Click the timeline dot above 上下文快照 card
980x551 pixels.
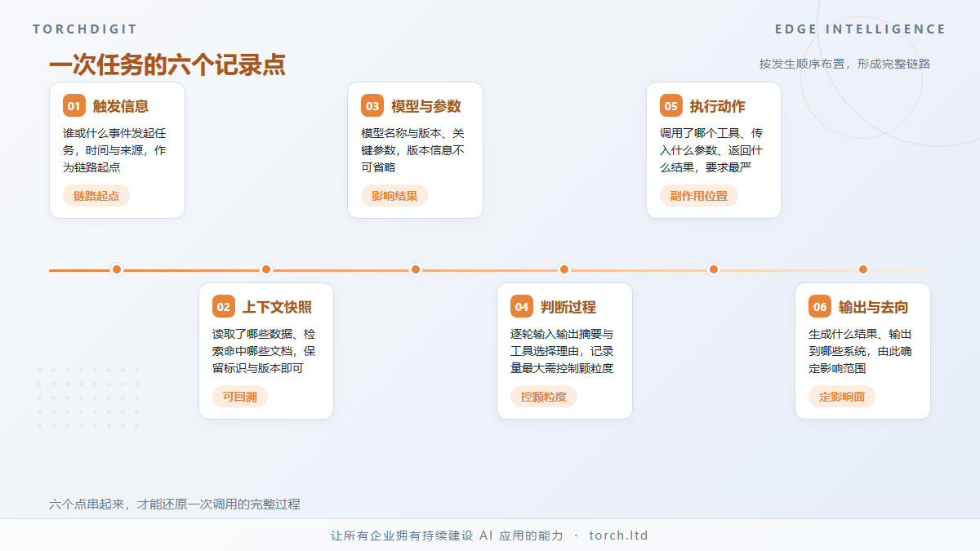click(266, 269)
